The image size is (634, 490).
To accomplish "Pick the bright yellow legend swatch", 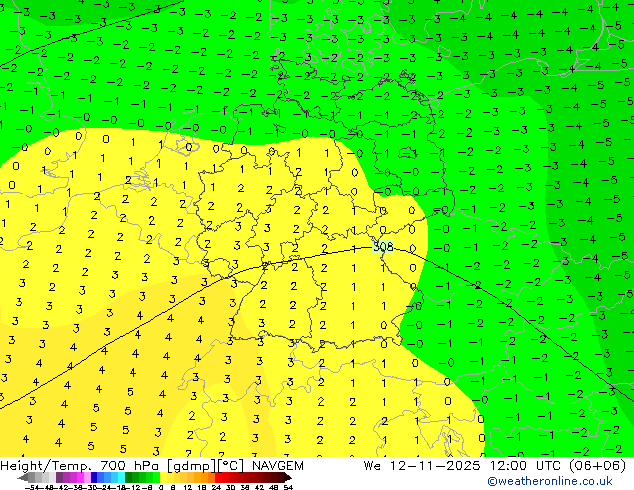I will click(x=163, y=477).
